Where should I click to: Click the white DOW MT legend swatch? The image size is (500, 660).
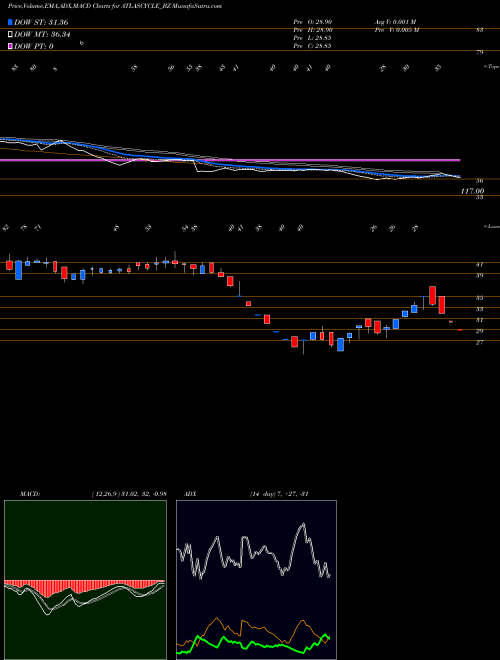click(x=10, y=35)
